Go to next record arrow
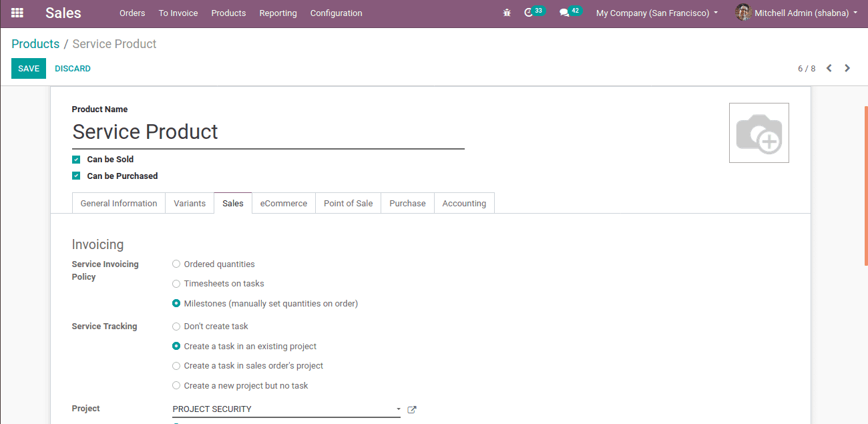The image size is (868, 424). point(847,68)
